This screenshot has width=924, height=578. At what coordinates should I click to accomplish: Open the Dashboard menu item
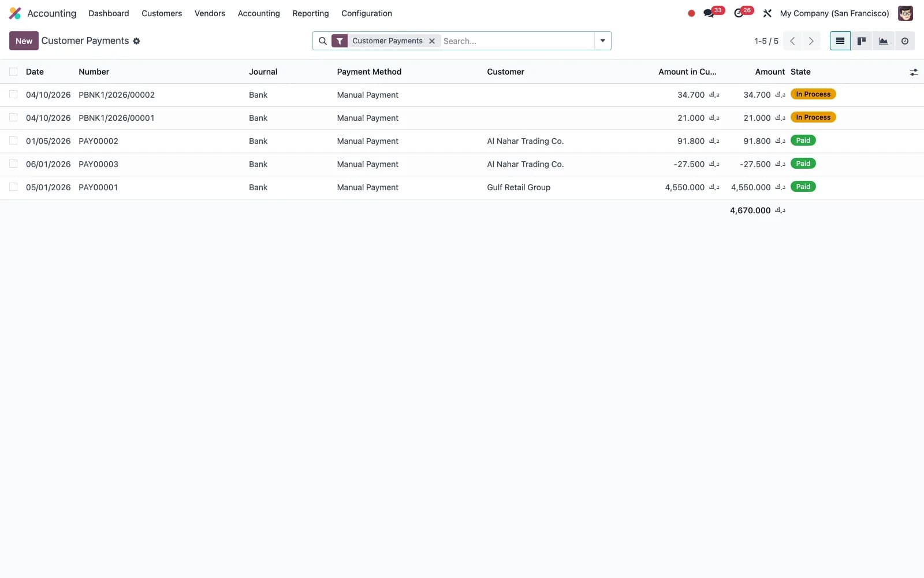(109, 13)
